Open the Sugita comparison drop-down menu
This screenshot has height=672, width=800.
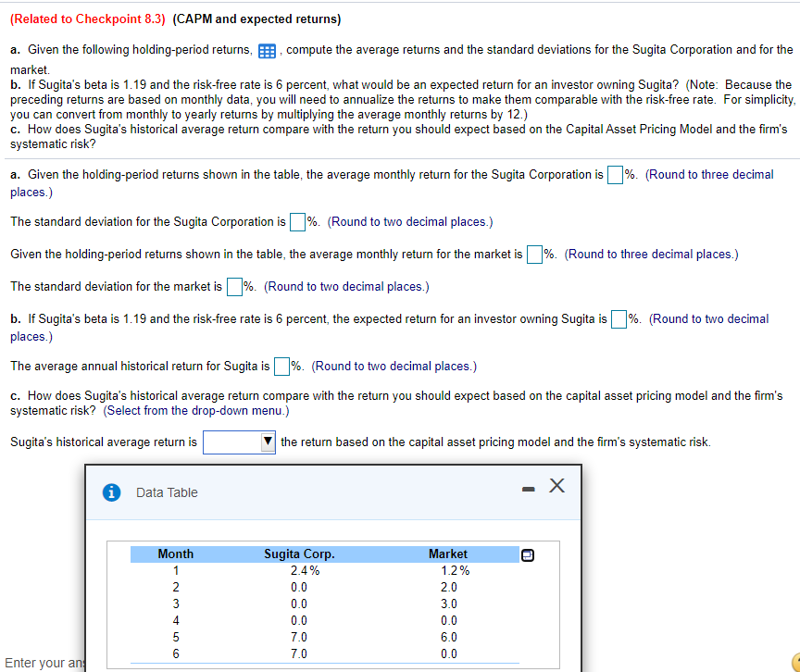(238, 442)
